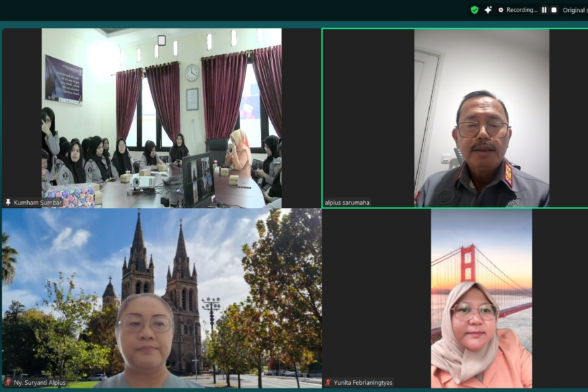Select the Ny. Suryanti Alpius video tile
This screenshot has width=588, height=392.
pyautogui.click(x=162, y=298)
